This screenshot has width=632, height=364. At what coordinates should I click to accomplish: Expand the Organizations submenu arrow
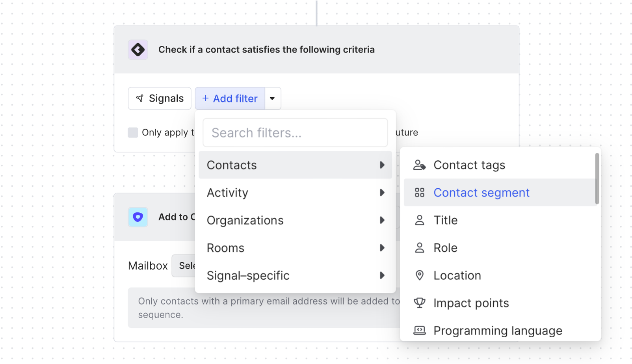pyautogui.click(x=382, y=220)
